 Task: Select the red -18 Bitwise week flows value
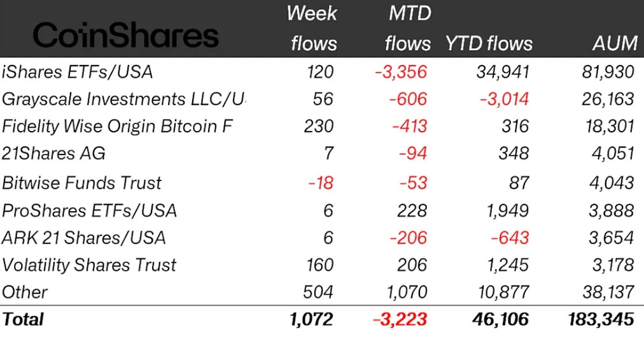[x=321, y=182]
